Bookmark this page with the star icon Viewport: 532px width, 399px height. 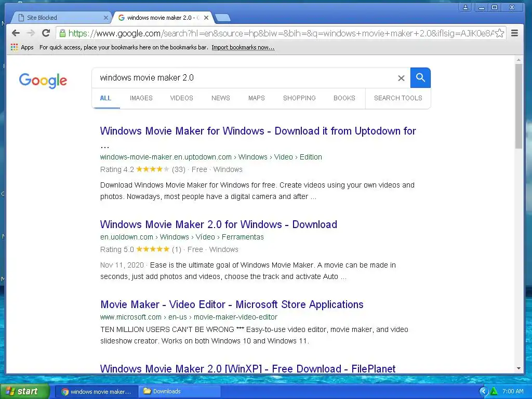[499, 33]
